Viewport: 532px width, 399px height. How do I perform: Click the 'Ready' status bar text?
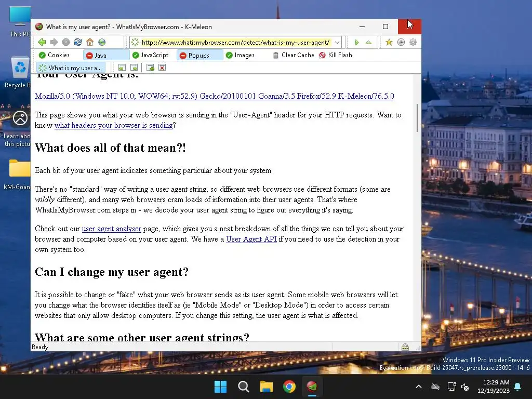pyautogui.click(x=40, y=347)
